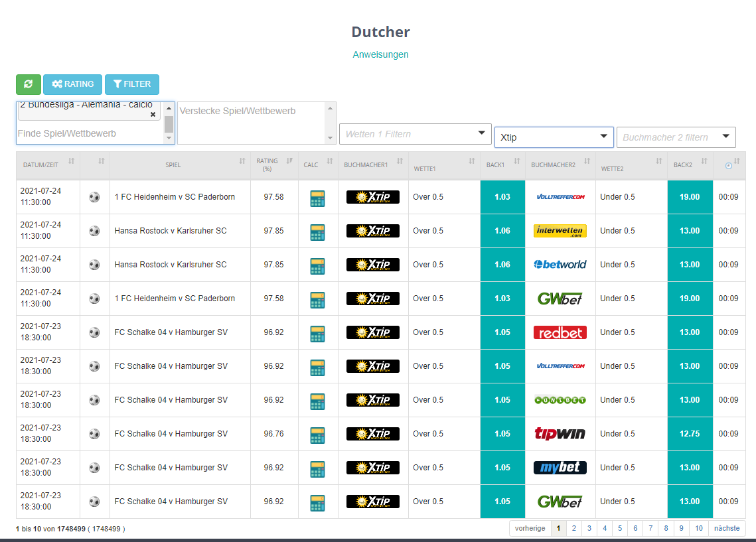
Task: Expand the Wetten 1 Filtern dropdown
Action: click(x=415, y=134)
